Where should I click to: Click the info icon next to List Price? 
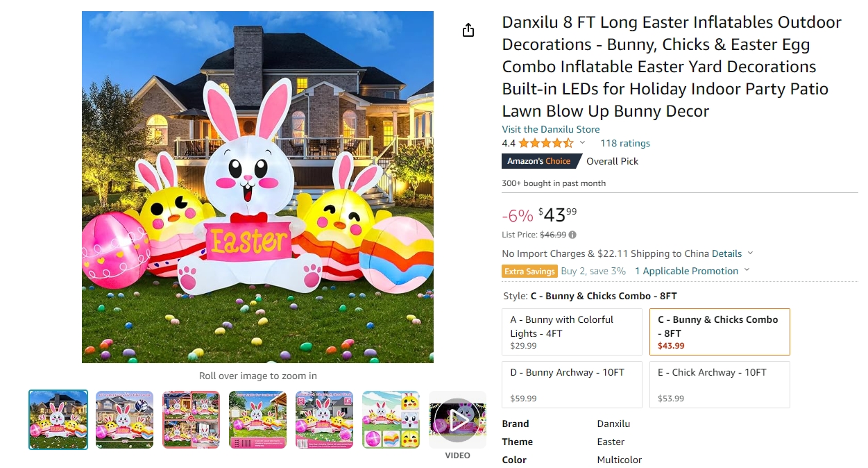[572, 235]
